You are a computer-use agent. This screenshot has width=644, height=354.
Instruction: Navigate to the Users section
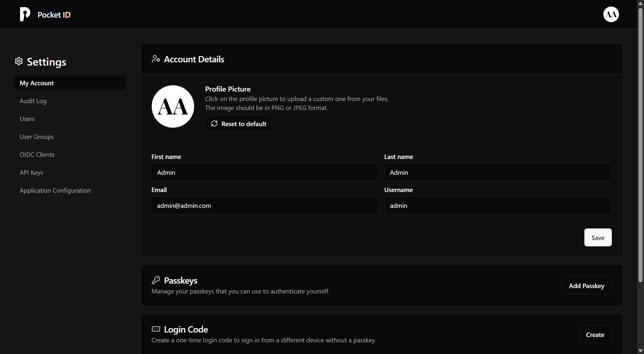click(27, 119)
